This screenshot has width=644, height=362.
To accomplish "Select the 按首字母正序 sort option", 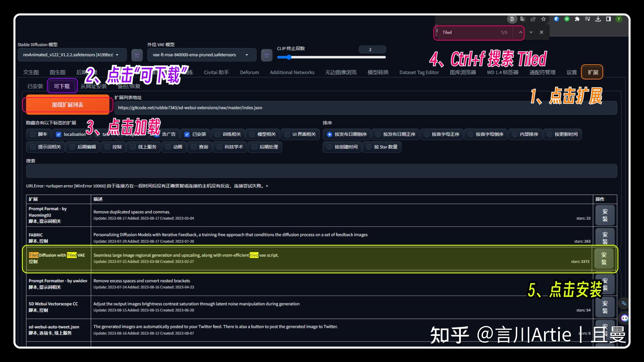I will [x=426, y=134].
